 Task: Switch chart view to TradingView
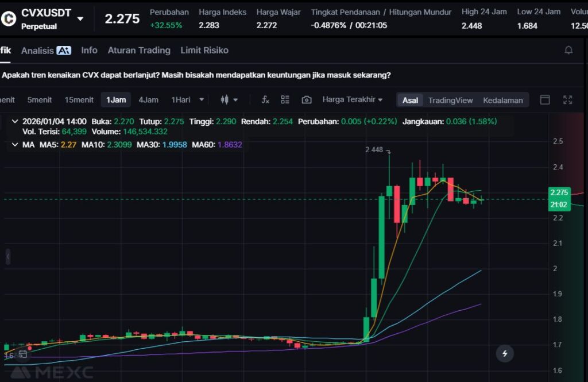[450, 100]
